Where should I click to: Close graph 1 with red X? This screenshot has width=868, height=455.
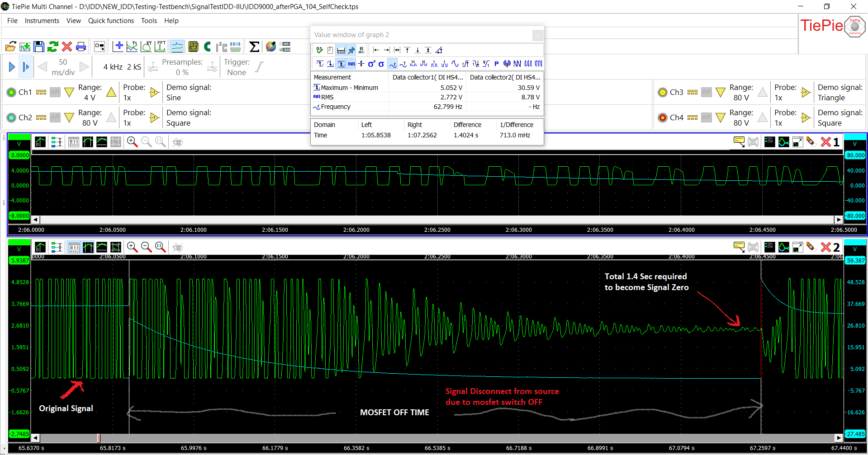click(825, 142)
